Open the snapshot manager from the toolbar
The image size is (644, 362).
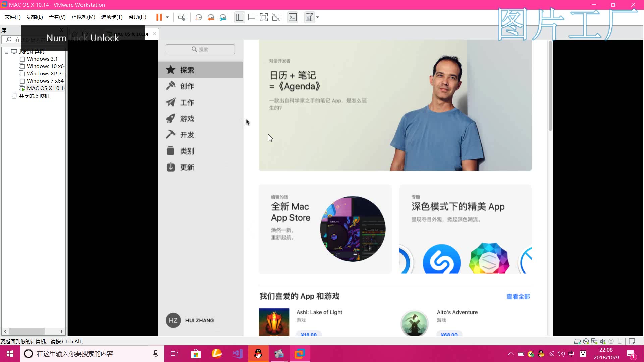coord(223,17)
